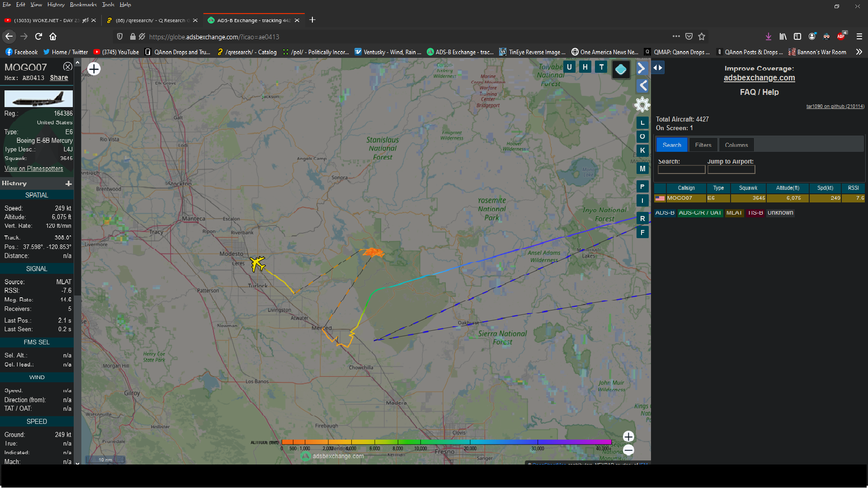Open the map layer selector diamond
The width and height of the screenshot is (868, 488).
(621, 70)
